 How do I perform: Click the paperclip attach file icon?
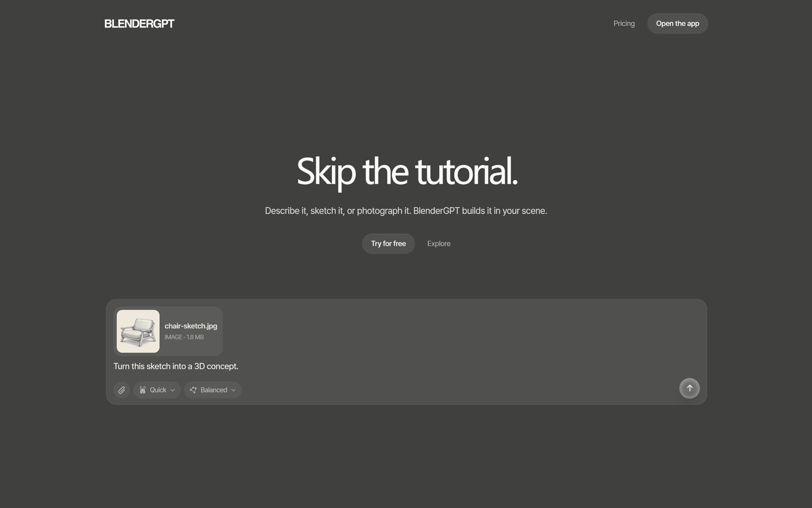pyautogui.click(x=122, y=390)
